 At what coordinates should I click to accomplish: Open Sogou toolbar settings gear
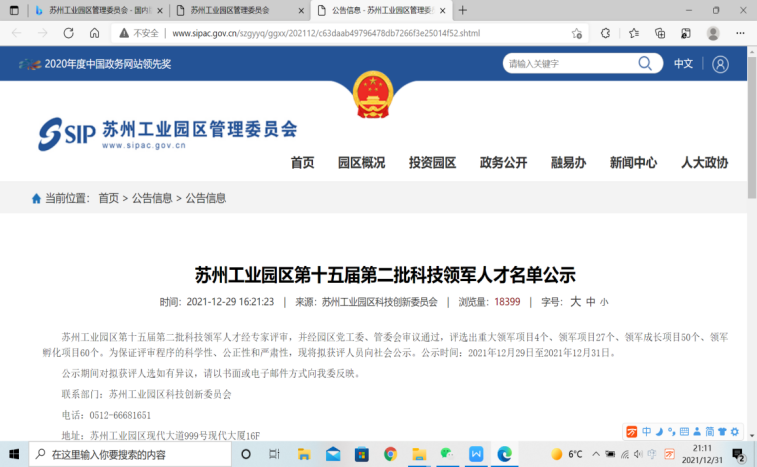(x=735, y=431)
